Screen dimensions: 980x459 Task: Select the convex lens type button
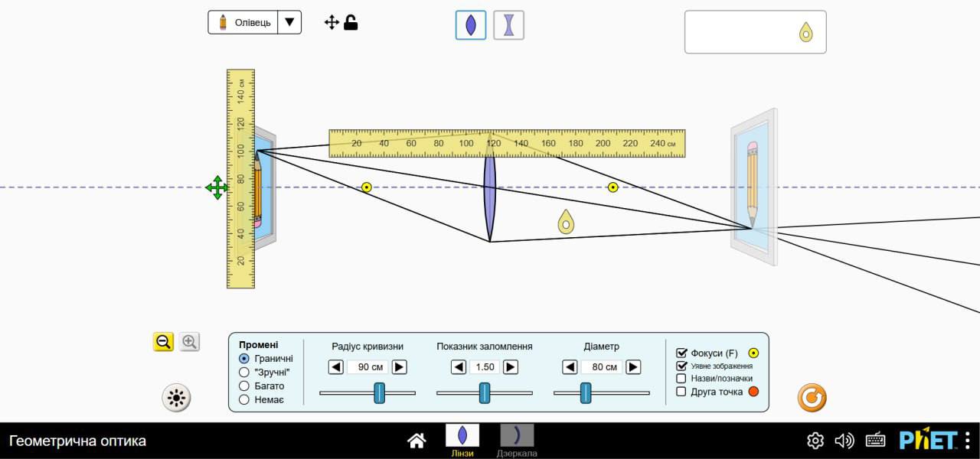click(471, 25)
